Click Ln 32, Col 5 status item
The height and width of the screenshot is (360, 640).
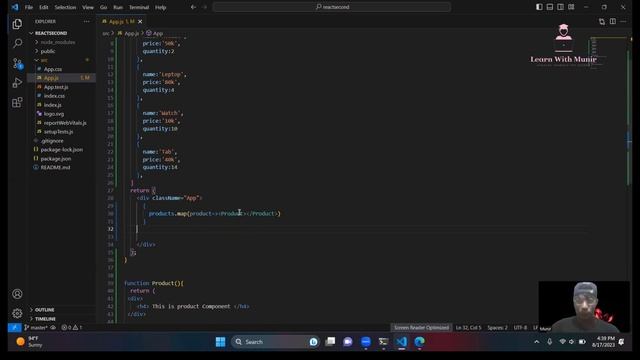click(x=468, y=327)
